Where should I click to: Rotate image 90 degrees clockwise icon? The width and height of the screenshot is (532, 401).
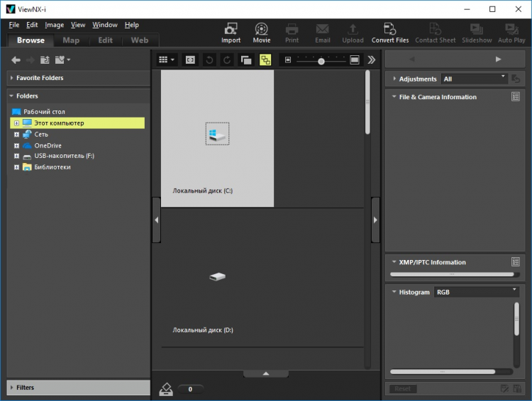click(x=227, y=60)
